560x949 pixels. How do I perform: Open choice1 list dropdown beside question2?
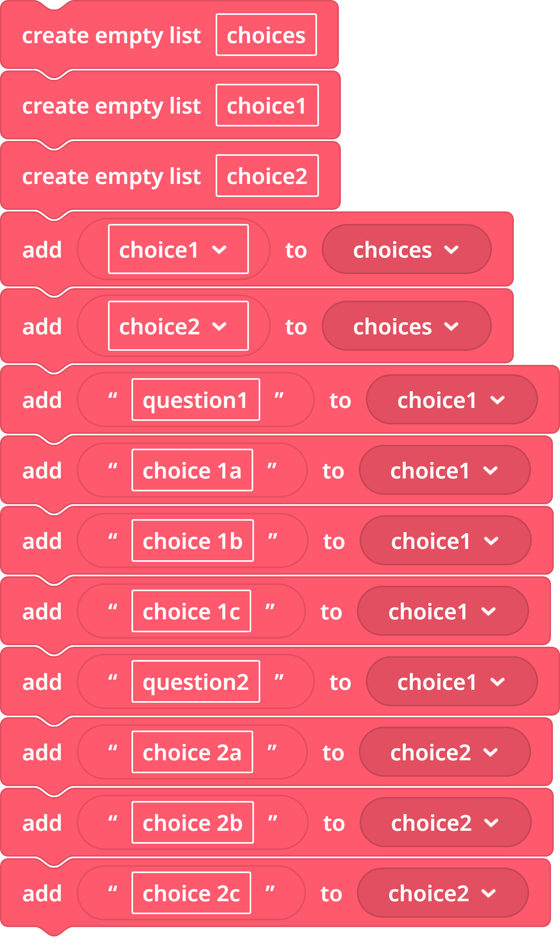pyautogui.click(x=452, y=682)
